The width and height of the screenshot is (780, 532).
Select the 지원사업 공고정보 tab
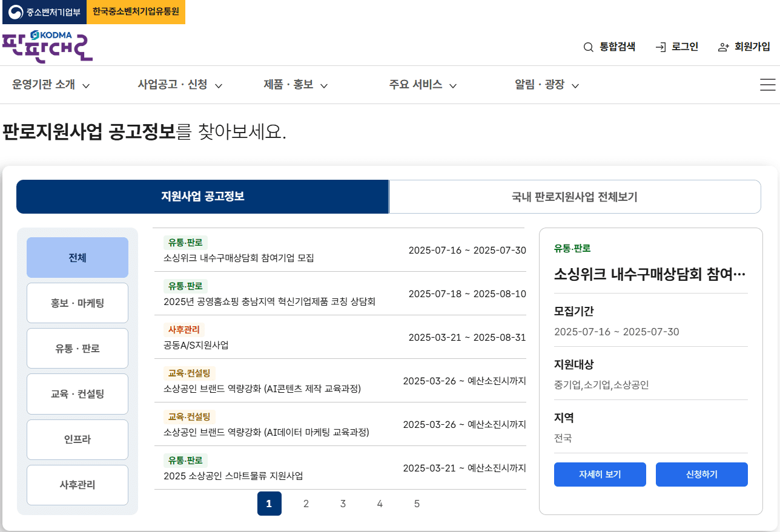202,197
